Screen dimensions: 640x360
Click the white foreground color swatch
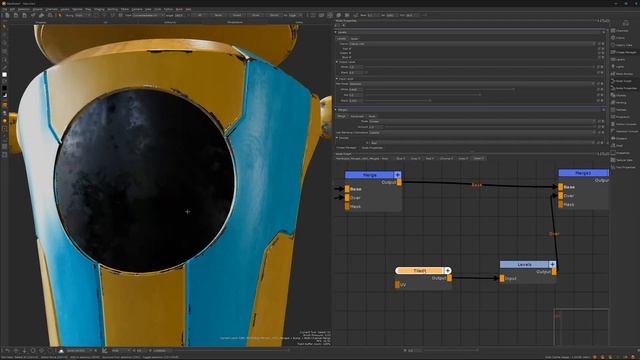point(4,75)
